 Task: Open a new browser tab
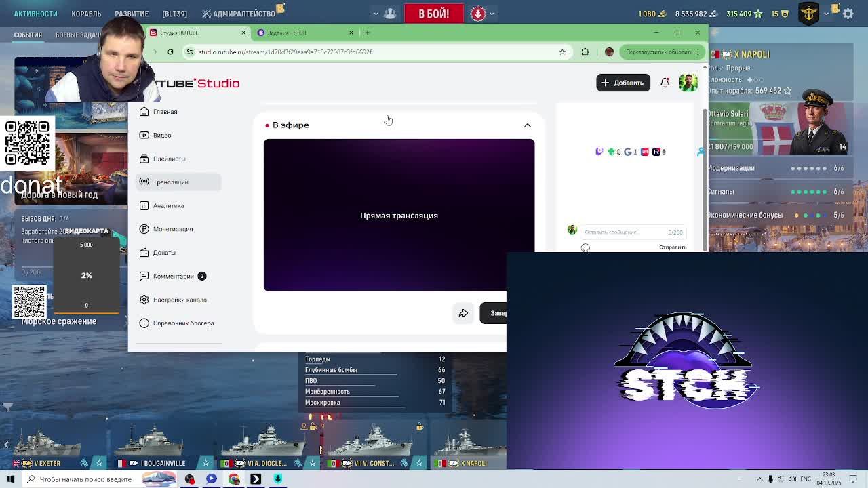click(368, 33)
